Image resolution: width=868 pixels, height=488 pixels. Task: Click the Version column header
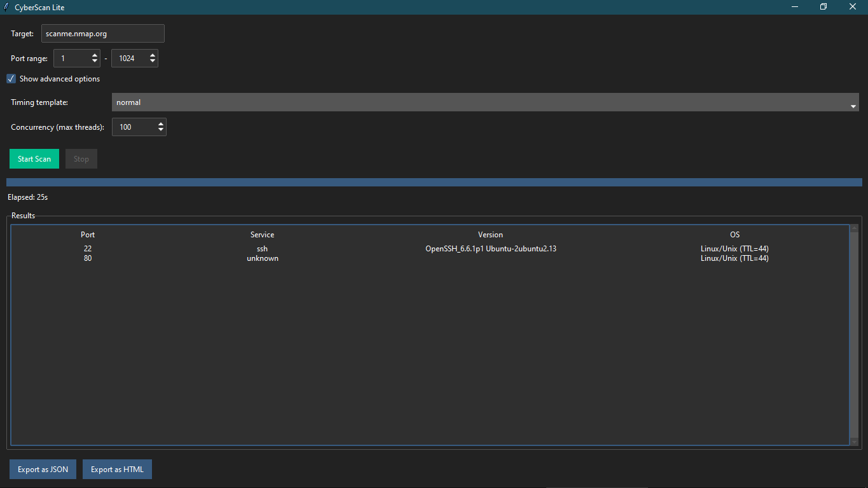tap(491, 235)
